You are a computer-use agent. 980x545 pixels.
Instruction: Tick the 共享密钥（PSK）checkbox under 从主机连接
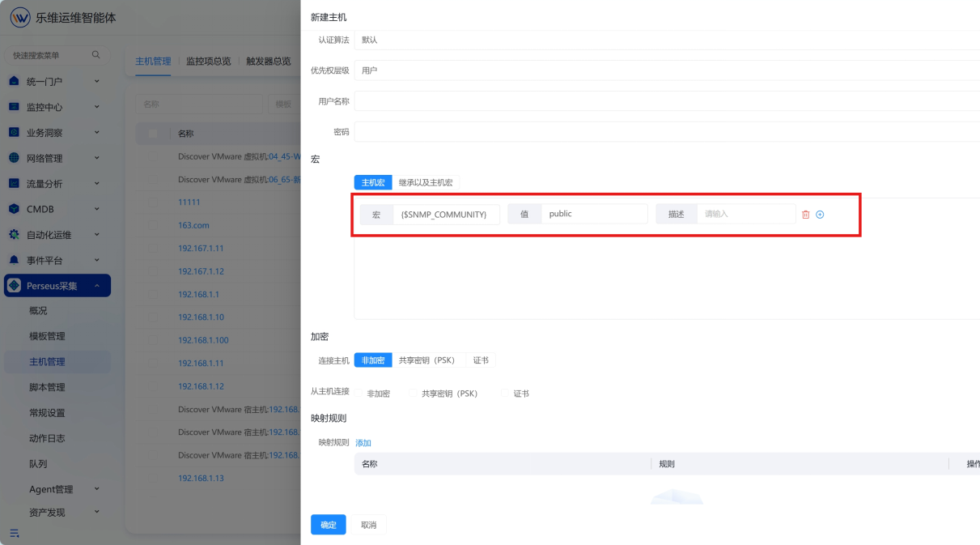(413, 393)
